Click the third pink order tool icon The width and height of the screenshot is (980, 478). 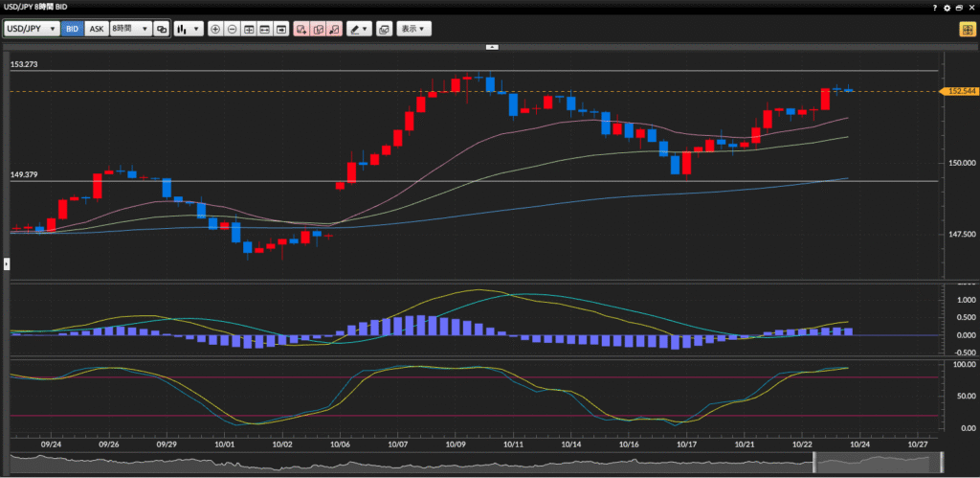334,30
